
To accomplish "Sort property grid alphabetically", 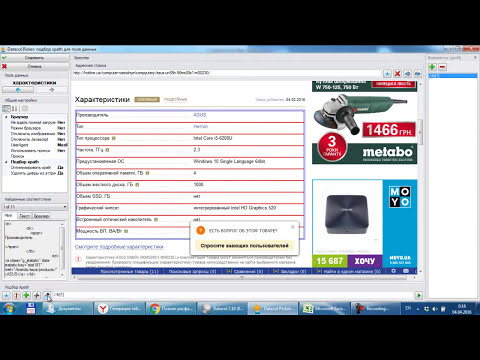I will coord(14,109).
